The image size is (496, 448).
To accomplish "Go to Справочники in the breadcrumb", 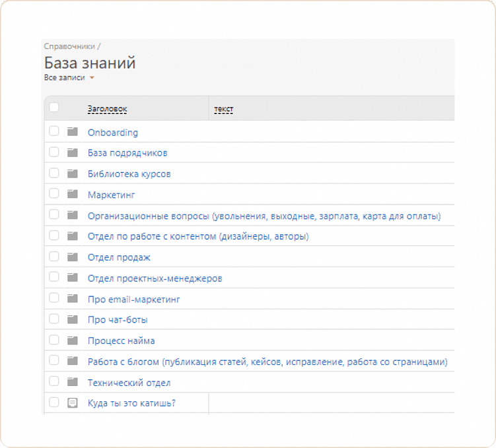I will [69, 46].
